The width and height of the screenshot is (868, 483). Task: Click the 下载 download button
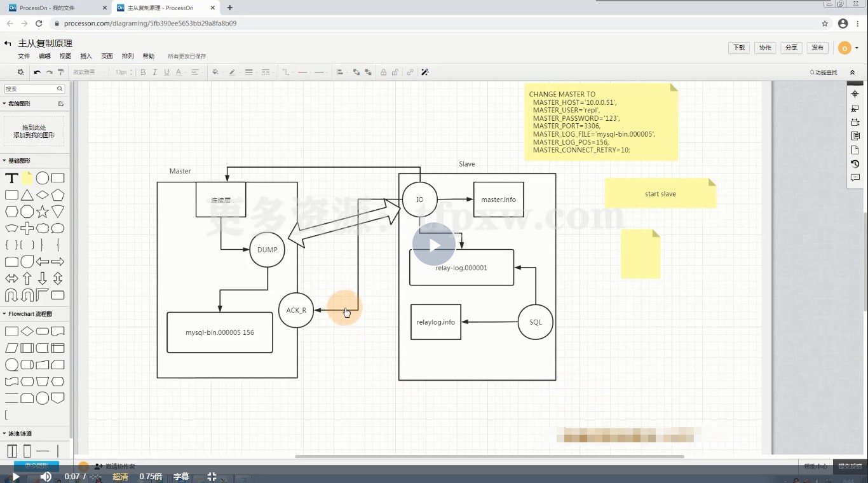[739, 48]
